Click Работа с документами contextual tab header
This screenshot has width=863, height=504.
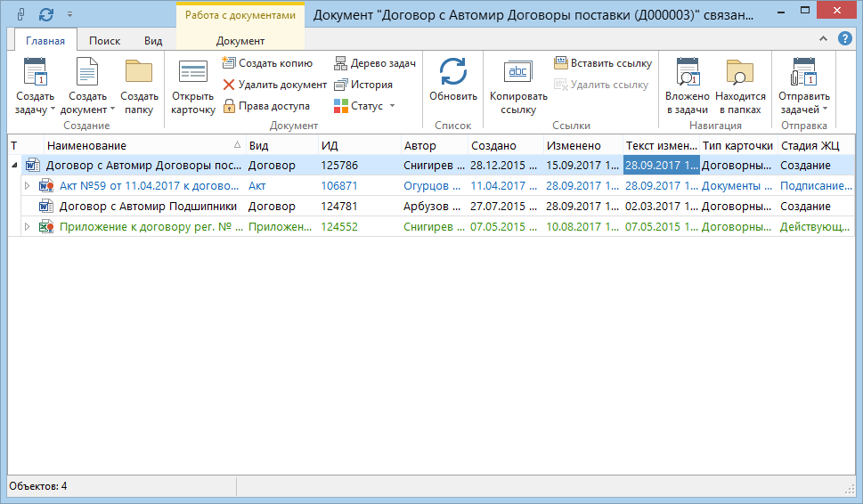tap(240, 15)
